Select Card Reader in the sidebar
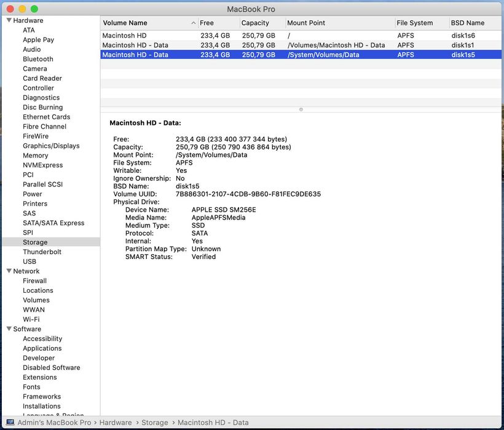 [x=42, y=78]
